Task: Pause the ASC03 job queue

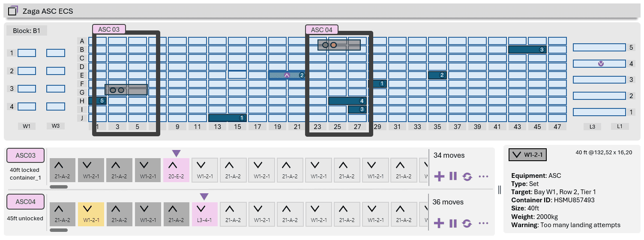Action: point(453,177)
